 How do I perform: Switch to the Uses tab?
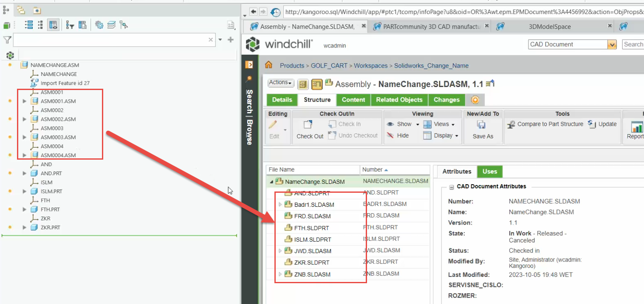(490, 172)
